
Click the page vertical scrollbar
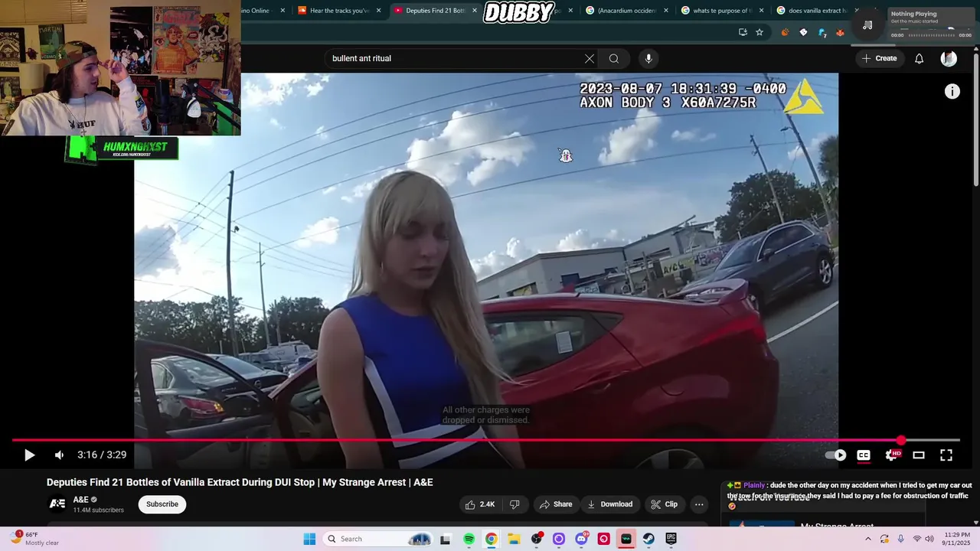[975, 119]
